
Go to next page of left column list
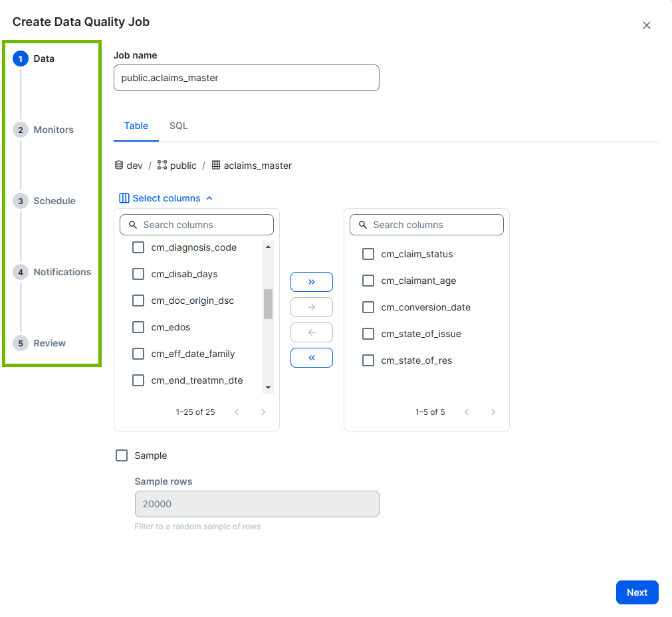[263, 412]
